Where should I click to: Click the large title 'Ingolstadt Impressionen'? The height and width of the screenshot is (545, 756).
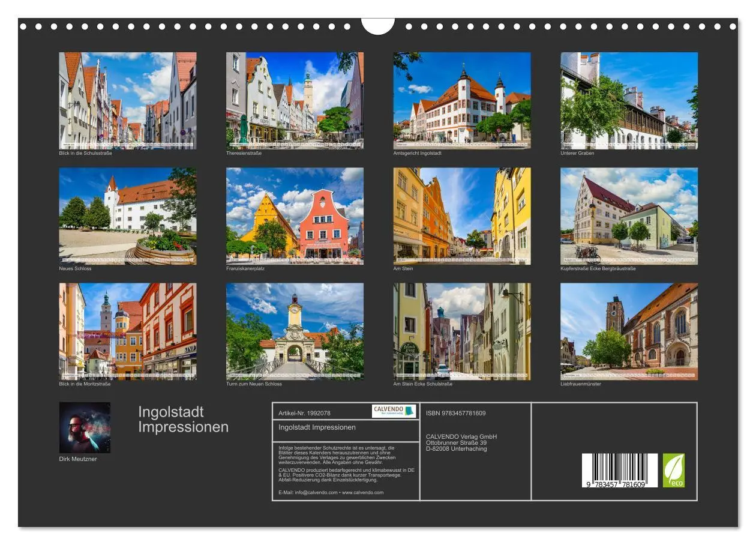[184, 420]
